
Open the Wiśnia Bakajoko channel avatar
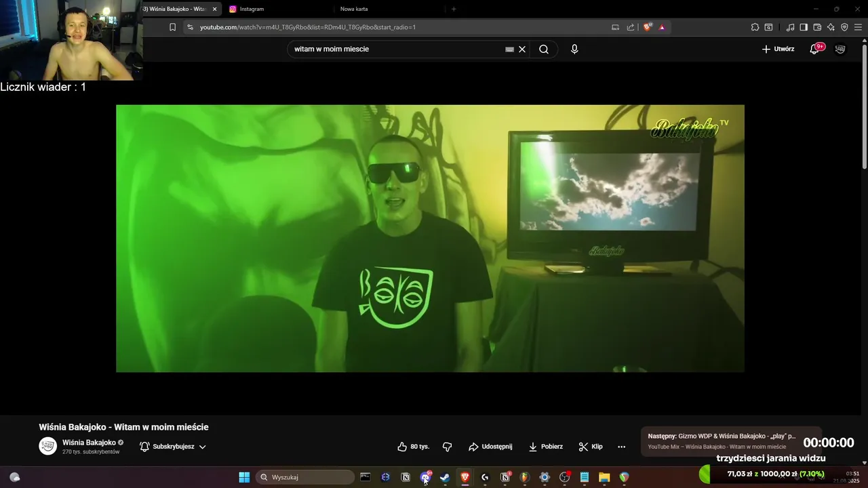point(47,446)
